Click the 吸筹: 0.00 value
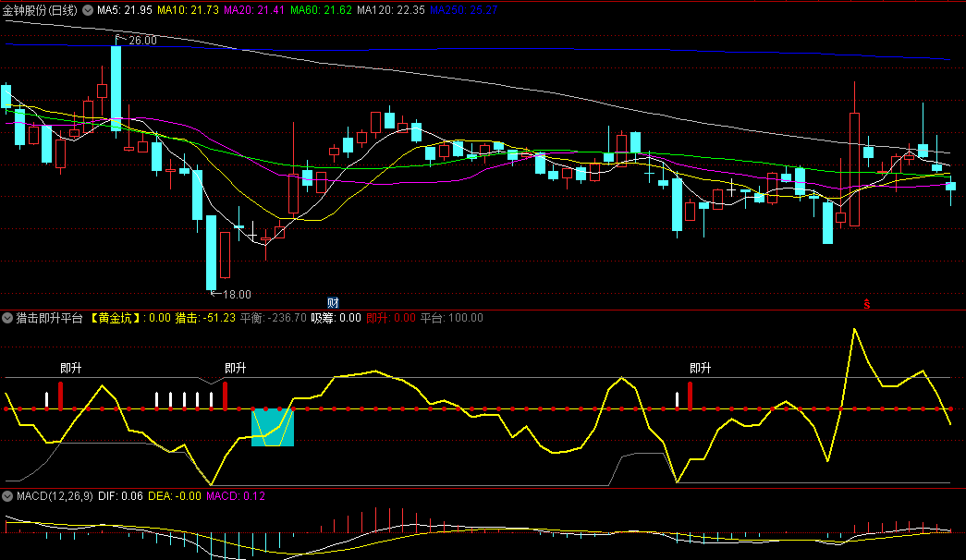The height and width of the screenshot is (560, 966). (336, 318)
